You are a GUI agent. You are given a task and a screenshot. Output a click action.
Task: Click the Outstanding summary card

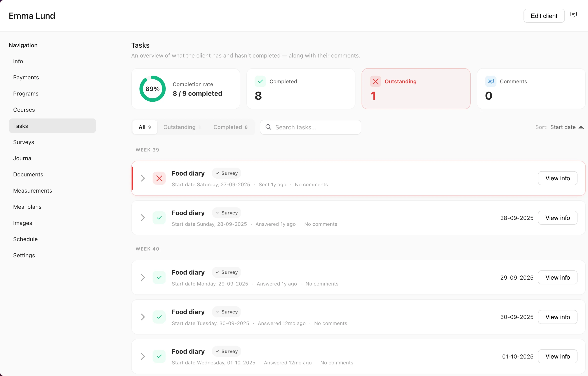tap(416, 89)
